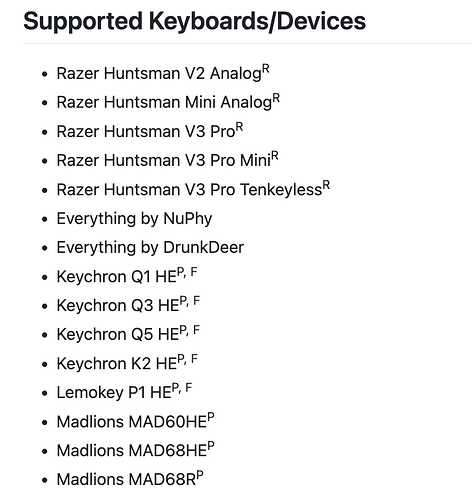Click P superscript after Keychron K2 HE
This screenshot has width=472, height=499.
coord(181,360)
